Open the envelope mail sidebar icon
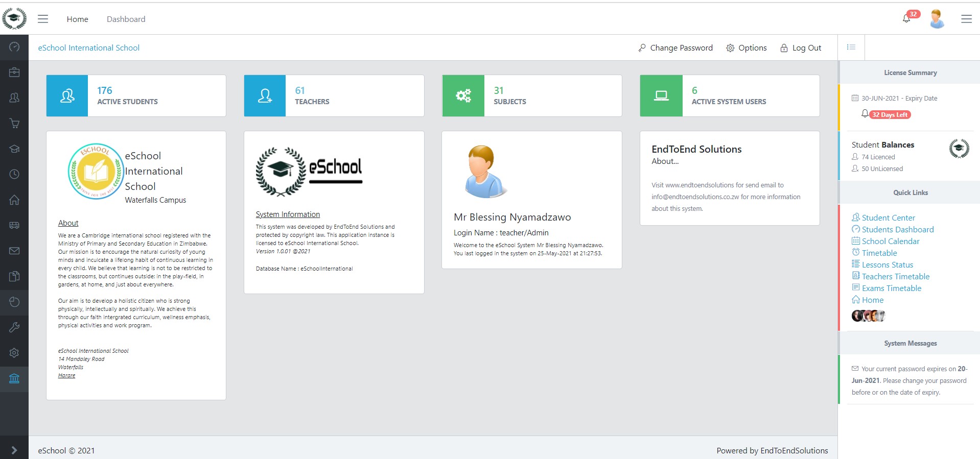Screen dimensions: 980x459 [x=14, y=251]
